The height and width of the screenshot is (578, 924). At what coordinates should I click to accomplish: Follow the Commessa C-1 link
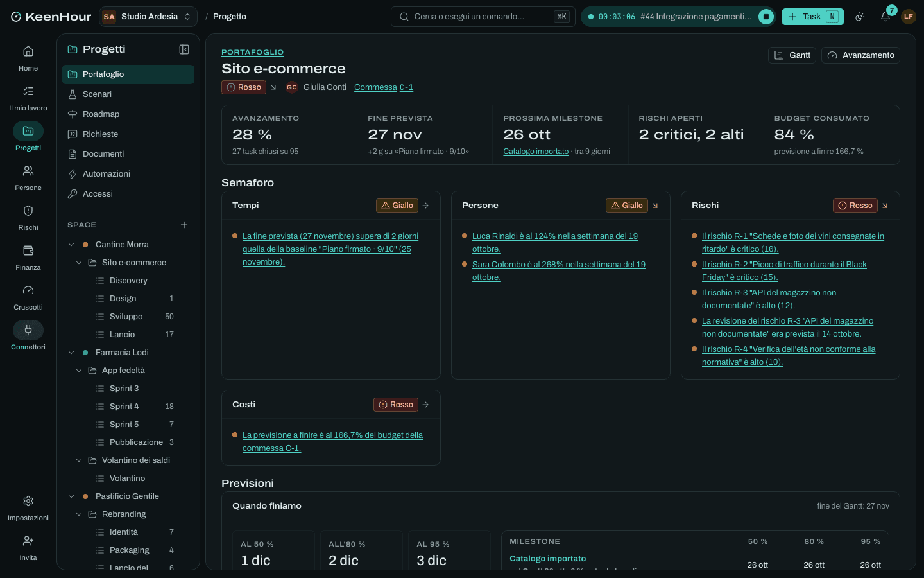click(384, 87)
